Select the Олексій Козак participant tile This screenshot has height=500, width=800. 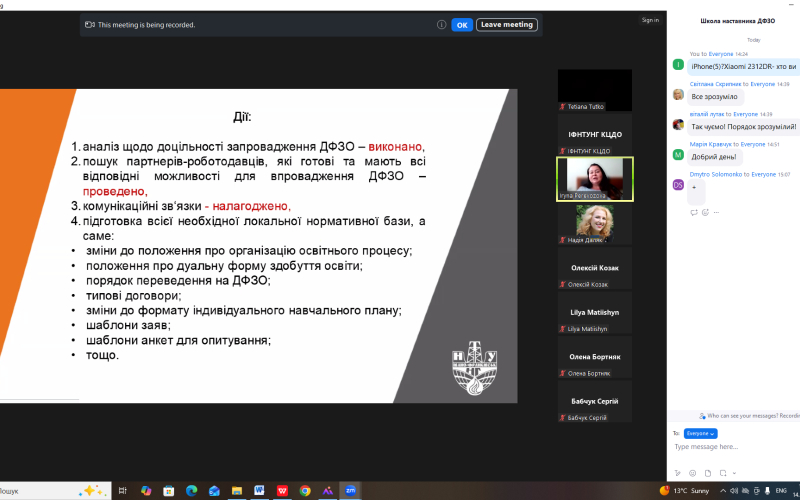595,268
